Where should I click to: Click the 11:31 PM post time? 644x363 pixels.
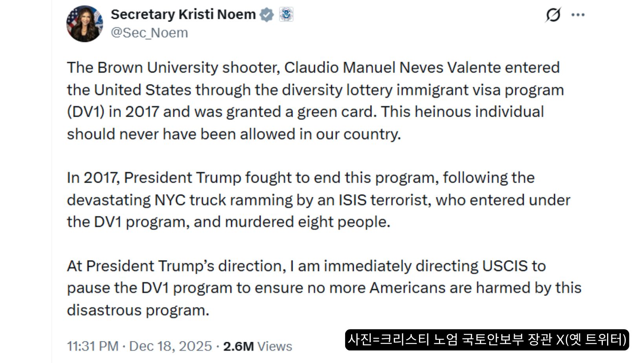point(93,346)
